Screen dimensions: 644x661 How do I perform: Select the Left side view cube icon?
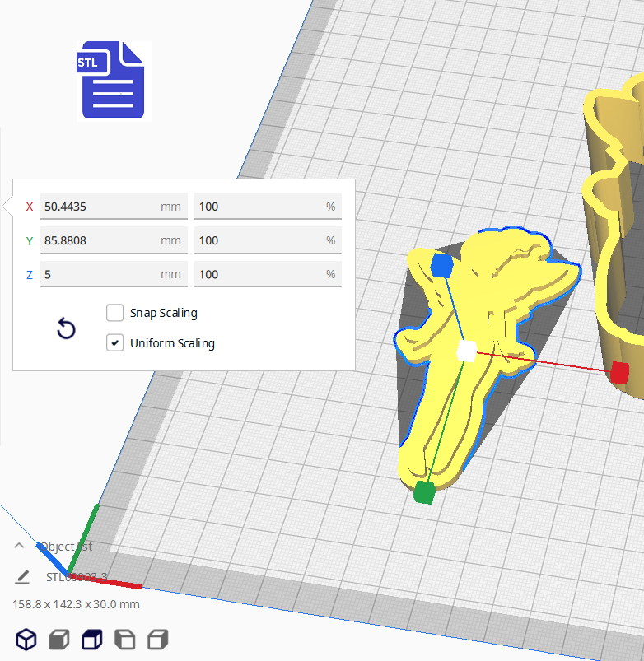click(x=124, y=639)
